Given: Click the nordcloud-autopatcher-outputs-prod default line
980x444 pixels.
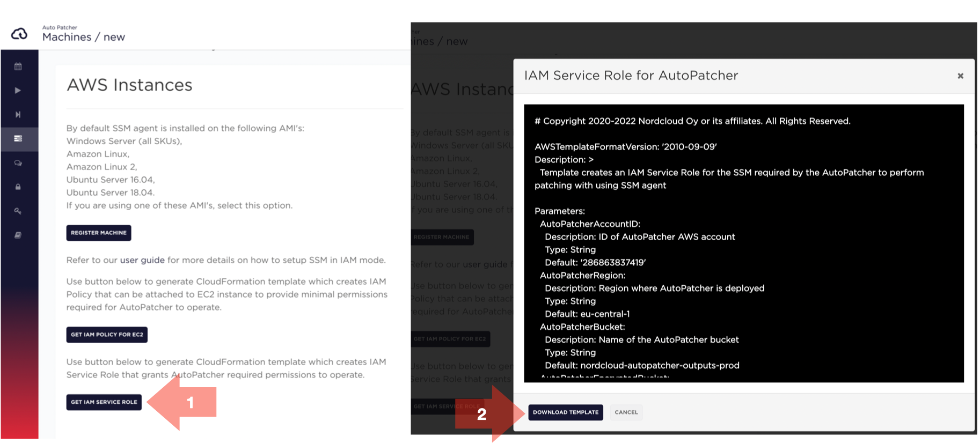Looking at the screenshot, I should [x=642, y=366].
